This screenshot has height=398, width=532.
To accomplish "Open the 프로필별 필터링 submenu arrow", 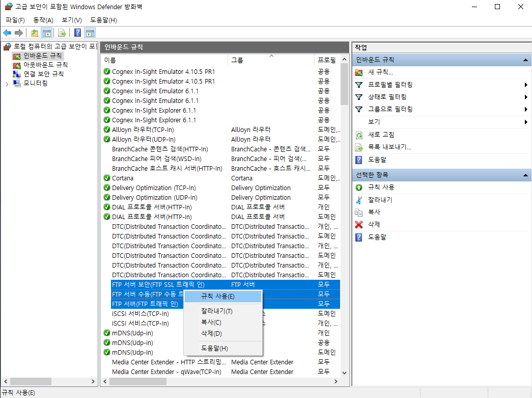I will tap(526, 85).
